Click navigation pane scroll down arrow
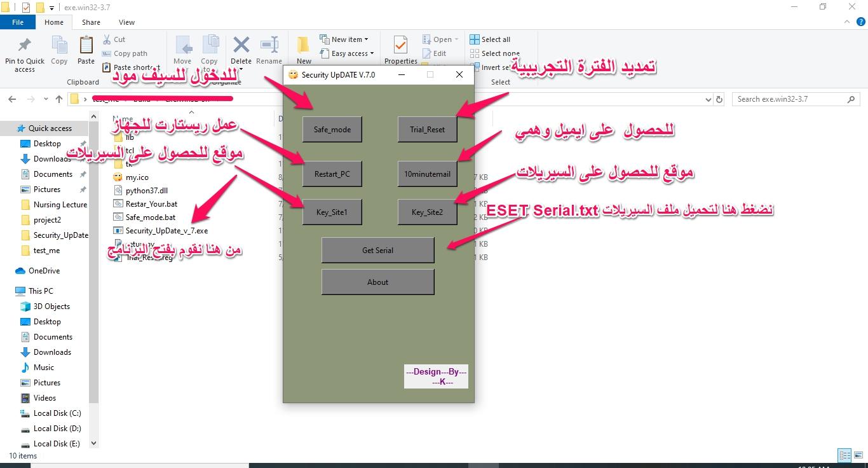Image resolution: width=868 pixels, height=468 pixels. click(94, 443)
